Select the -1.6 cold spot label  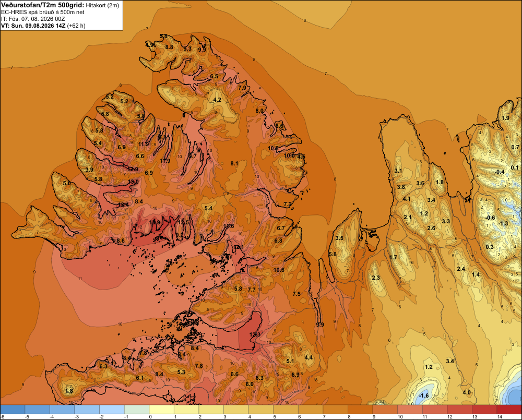[423, 395]
